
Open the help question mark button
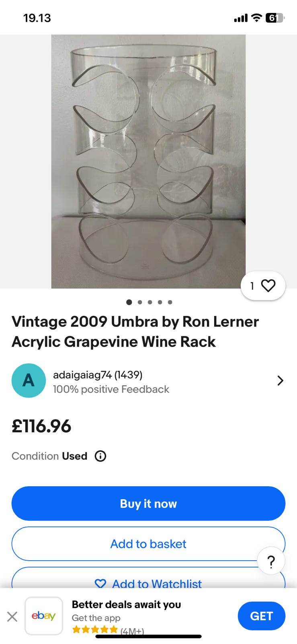[x=271, y=561]
